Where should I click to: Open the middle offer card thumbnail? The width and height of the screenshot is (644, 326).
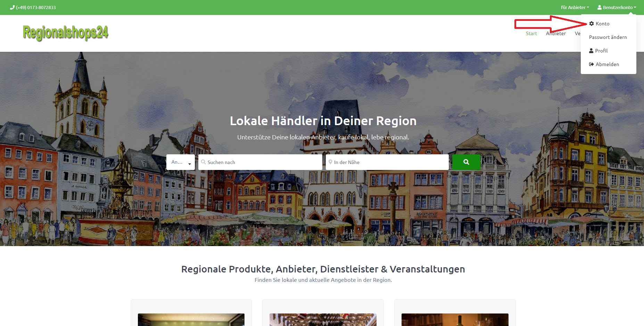click(x=323, y=320)
